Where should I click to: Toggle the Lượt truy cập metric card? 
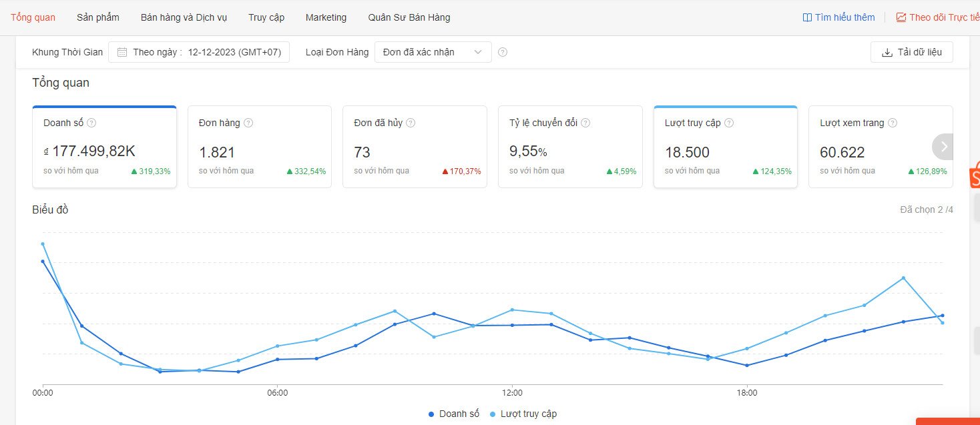(x=725, y=147)
